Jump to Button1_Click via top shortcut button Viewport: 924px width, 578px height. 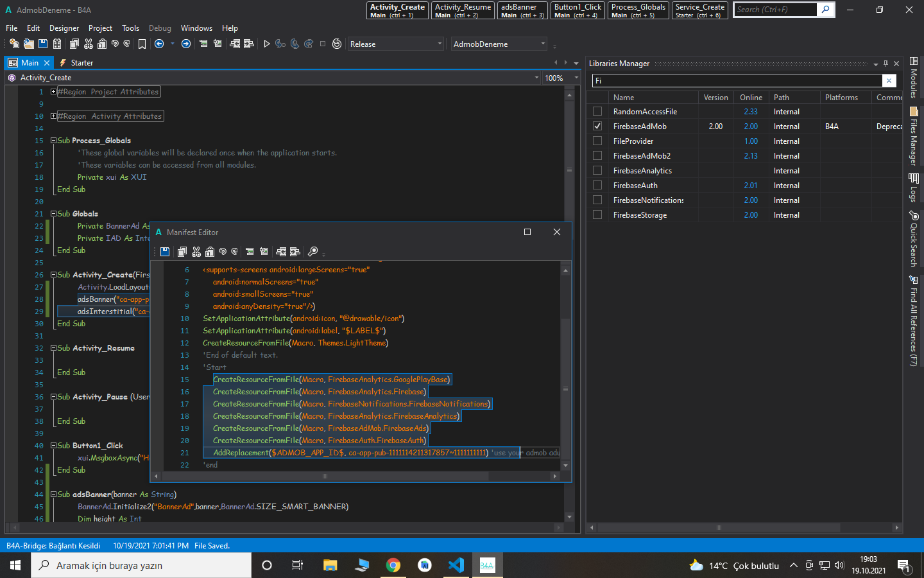(577, 10)
